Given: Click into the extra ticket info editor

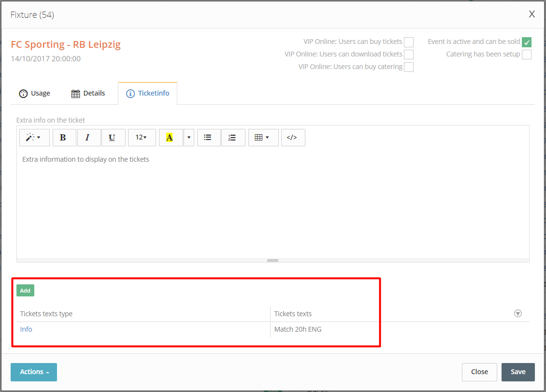Looking at the screenshot, I should tap(273, 203).
